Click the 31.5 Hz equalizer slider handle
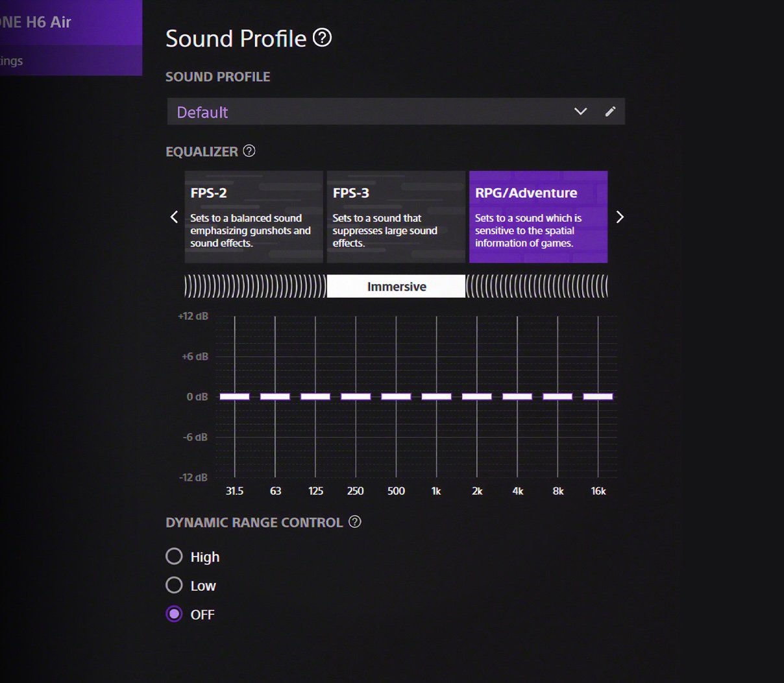 (234, 396)
